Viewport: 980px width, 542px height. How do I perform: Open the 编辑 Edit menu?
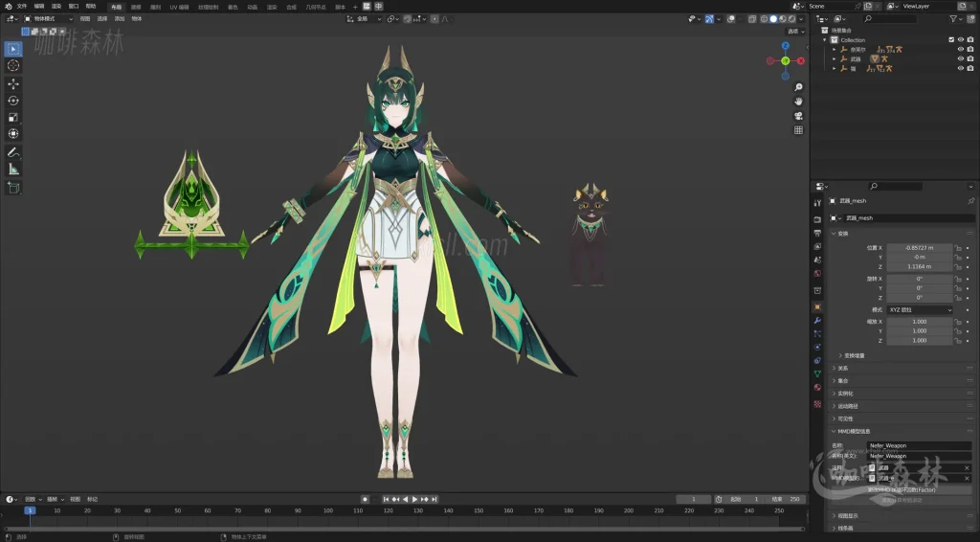point(38,7)
